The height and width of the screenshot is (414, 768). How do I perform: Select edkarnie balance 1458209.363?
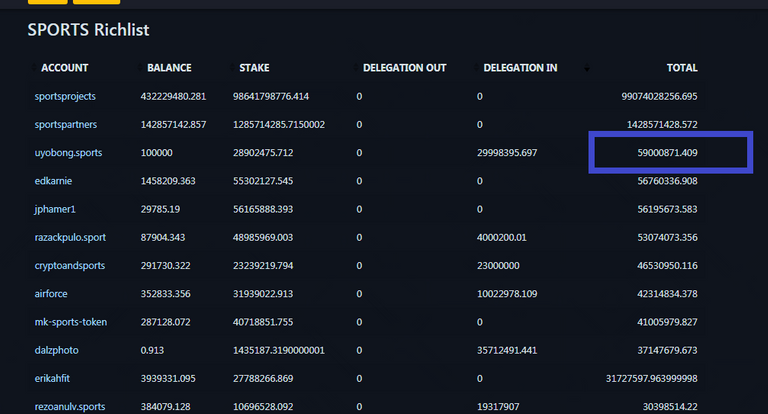pos(168,181)
